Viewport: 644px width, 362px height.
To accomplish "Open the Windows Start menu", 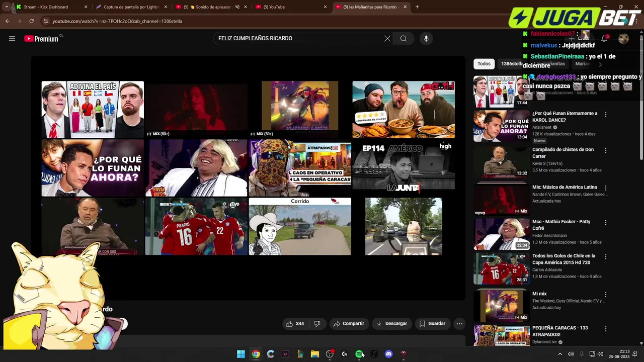I will [x=241, y=354].
